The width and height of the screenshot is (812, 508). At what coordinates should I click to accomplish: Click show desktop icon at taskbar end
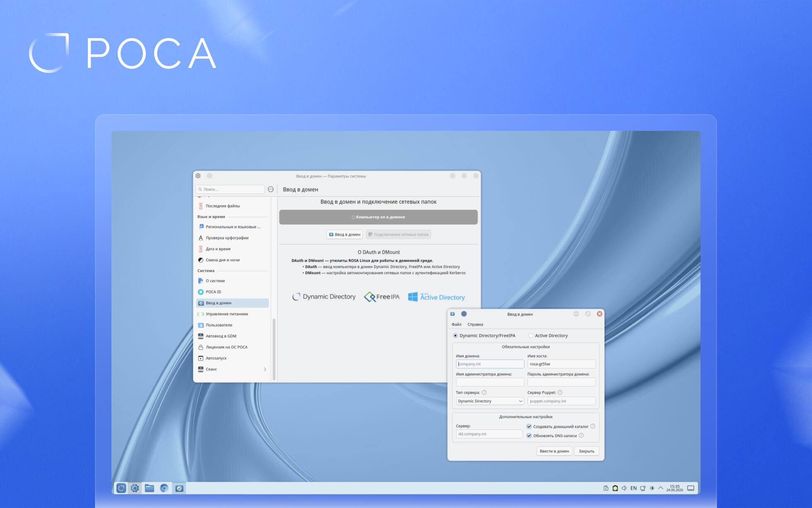691,488
